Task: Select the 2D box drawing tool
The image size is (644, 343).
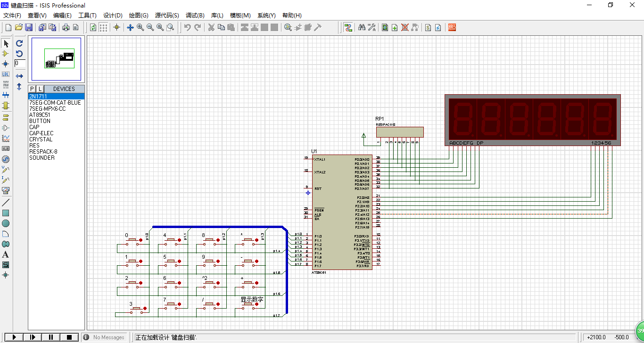Action: pyautogui.click(x=6, y=213)
